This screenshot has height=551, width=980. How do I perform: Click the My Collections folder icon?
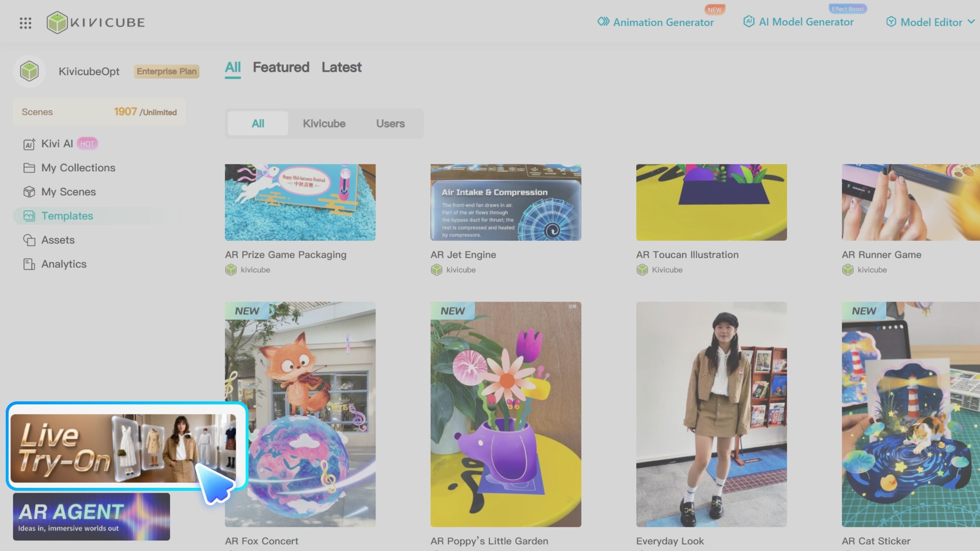point(29,168)
